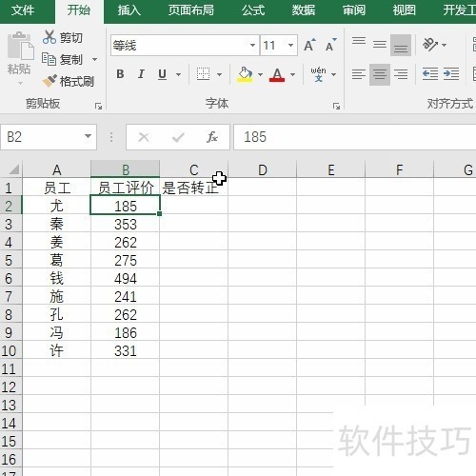
Task: Toggle underline formatting
Action: tap(162, 74)
